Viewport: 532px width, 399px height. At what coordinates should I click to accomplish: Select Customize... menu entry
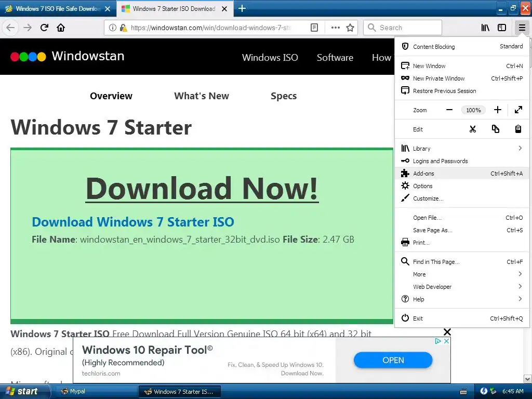(462, 198)
